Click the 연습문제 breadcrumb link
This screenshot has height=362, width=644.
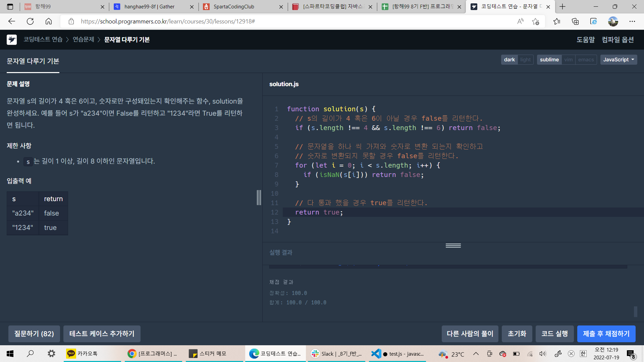point(84,40)
